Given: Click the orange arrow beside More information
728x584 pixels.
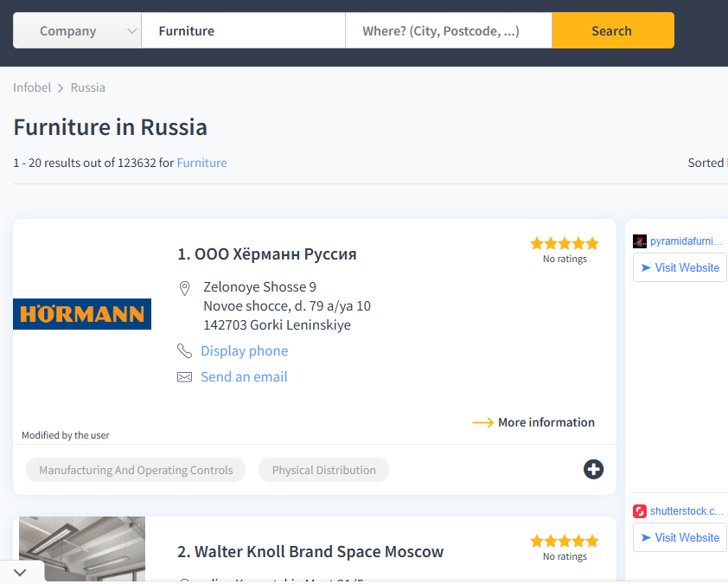Looking at the screenshot, I should 482,422.
